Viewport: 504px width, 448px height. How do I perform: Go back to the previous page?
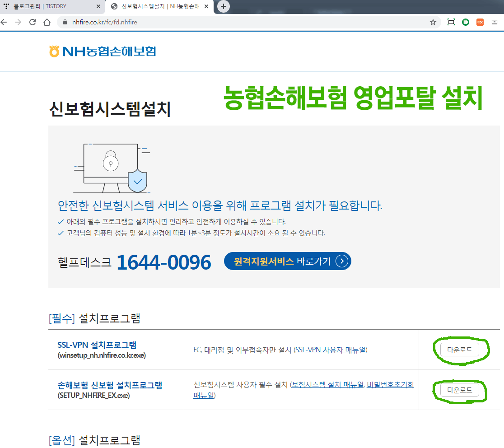click(4, 22)
